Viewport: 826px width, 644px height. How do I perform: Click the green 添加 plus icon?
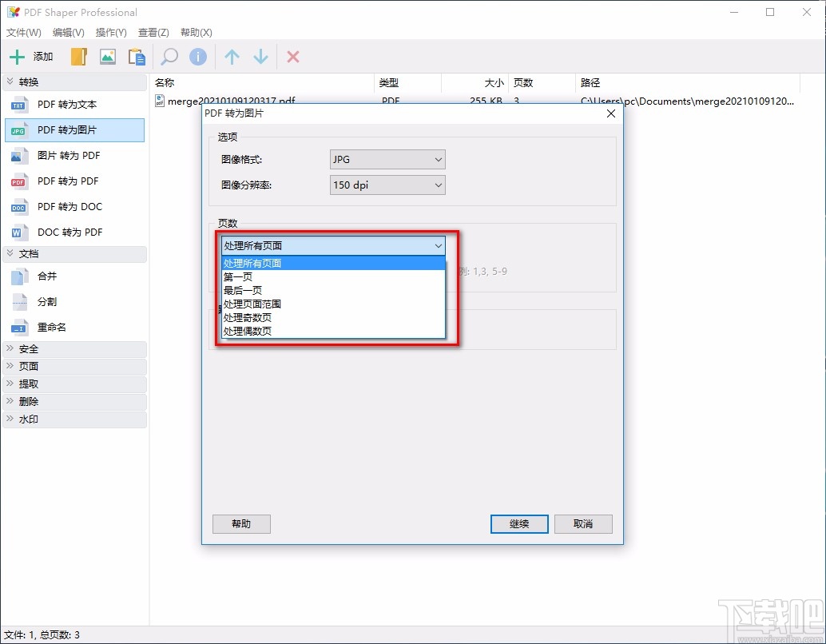pos(17,57)
